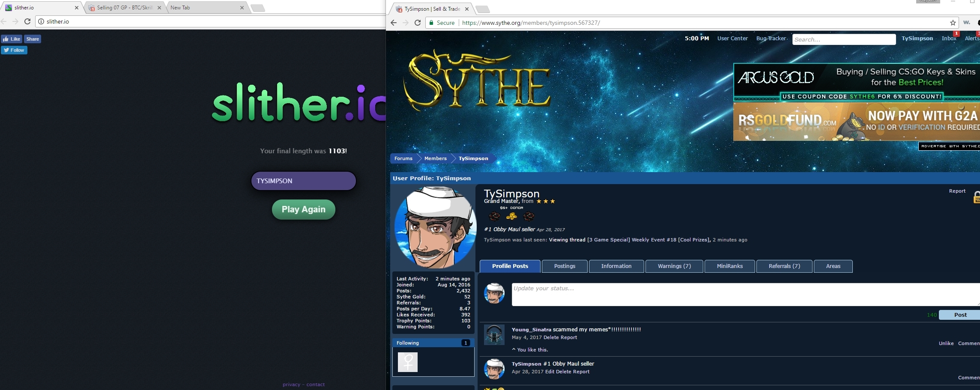Click TySimpson breadcrumb
Screen dimensions: 980x390
pyautogui.click(x=473, y=158)
